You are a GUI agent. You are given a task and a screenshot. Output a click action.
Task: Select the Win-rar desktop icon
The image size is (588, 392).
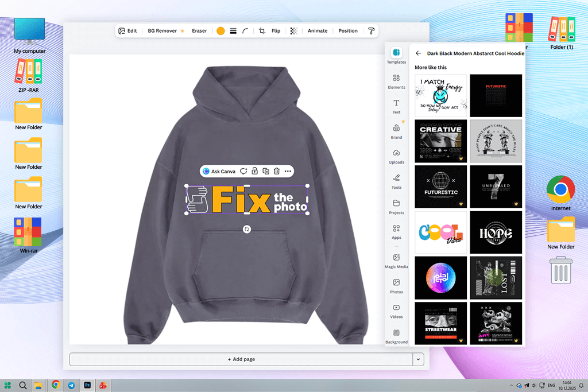click(x=29, y=236)
